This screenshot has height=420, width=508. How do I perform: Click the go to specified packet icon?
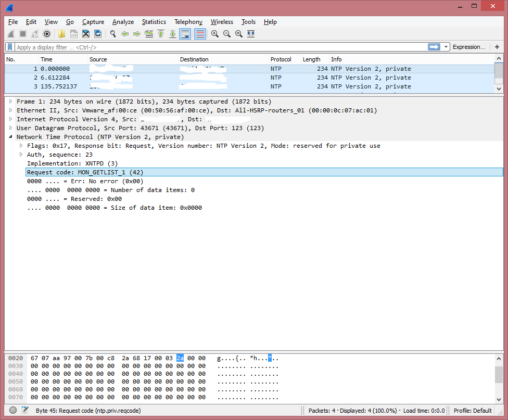click(149, 34)
